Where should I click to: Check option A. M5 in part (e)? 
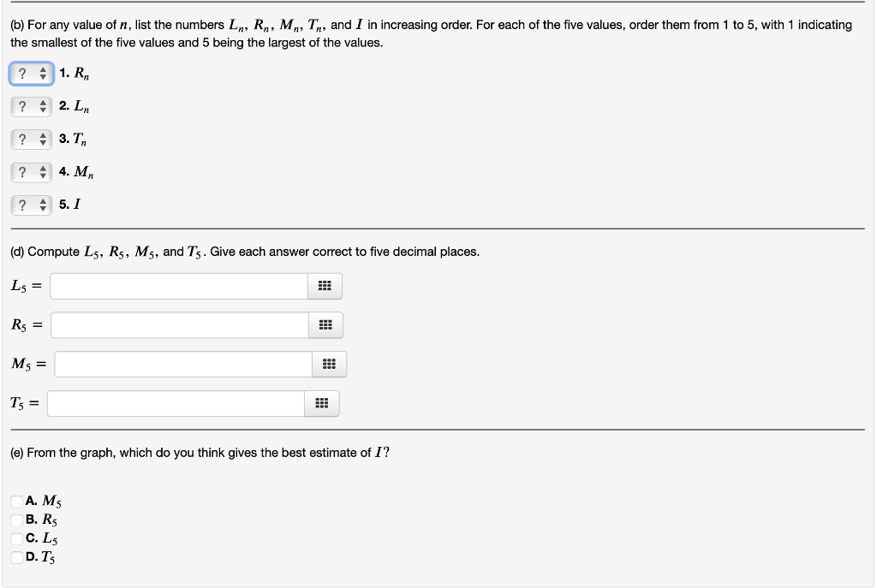point(16,501)
